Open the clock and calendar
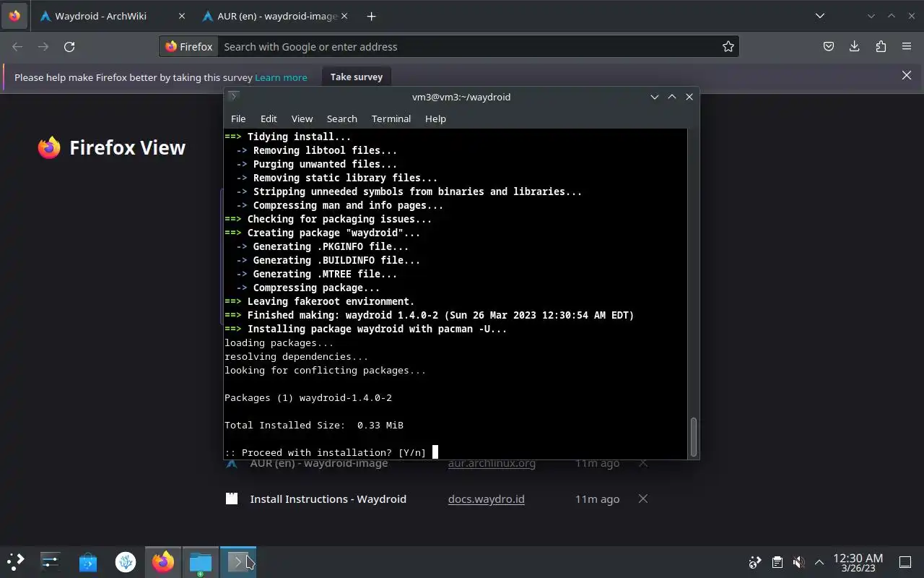The height and width of the screenshot is (578, 924). point(858,562)
